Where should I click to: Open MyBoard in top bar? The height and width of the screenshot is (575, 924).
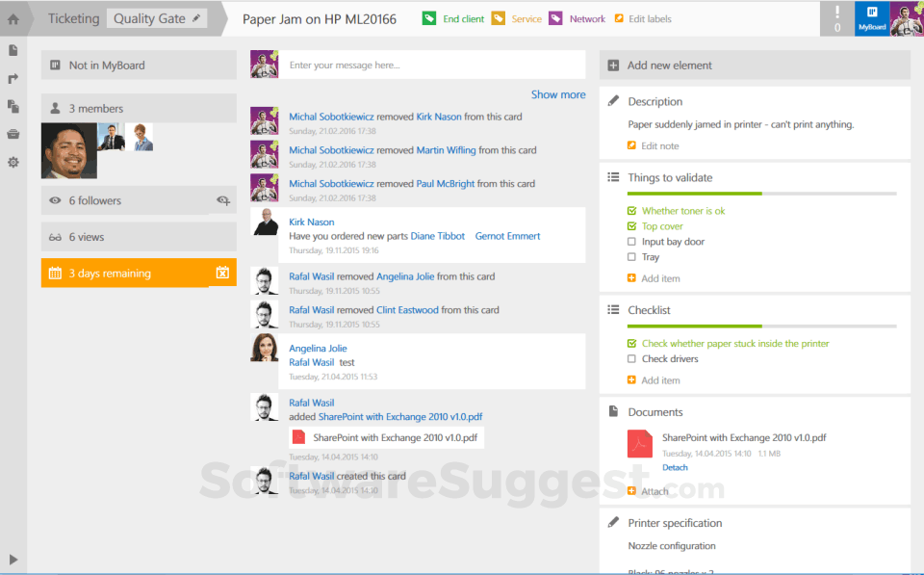pos(872,19)
